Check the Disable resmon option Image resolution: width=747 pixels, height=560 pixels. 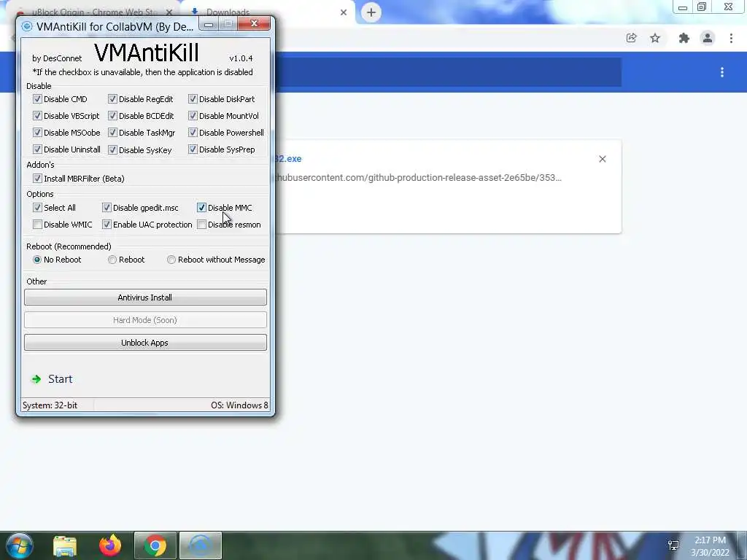click(201, 225)
